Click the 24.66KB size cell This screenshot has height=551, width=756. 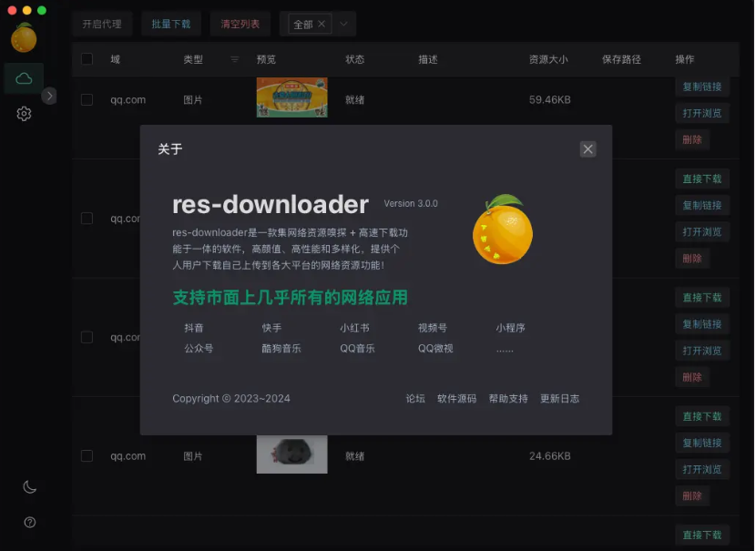549,456
